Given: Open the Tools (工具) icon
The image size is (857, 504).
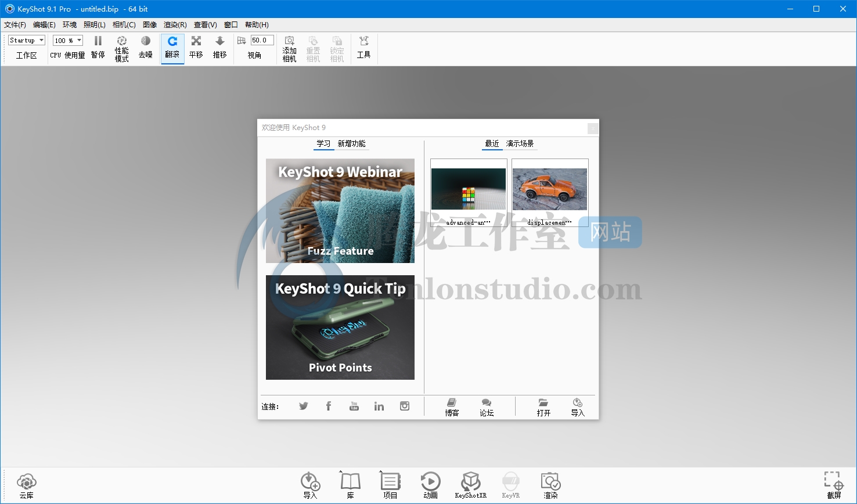Looking at the screenshot, I should [x=364, y=48].
